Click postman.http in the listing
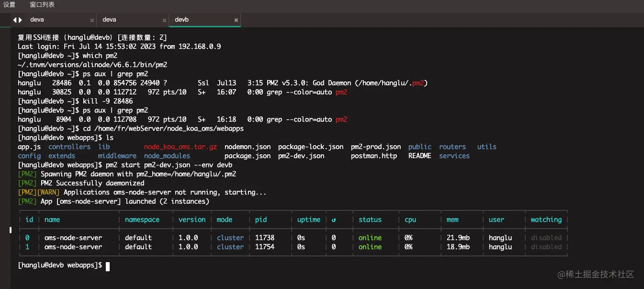Image resolution: width=644 pixels, height=289 pixels. [374, 156]
